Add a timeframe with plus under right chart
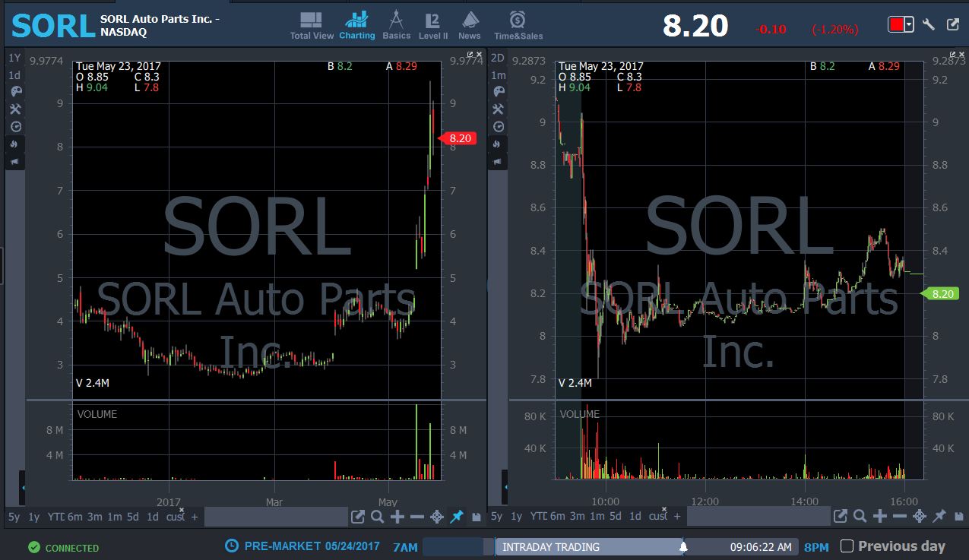Image resolution: width=969 pixels, height=560 pixels. [x=677, y=517]
